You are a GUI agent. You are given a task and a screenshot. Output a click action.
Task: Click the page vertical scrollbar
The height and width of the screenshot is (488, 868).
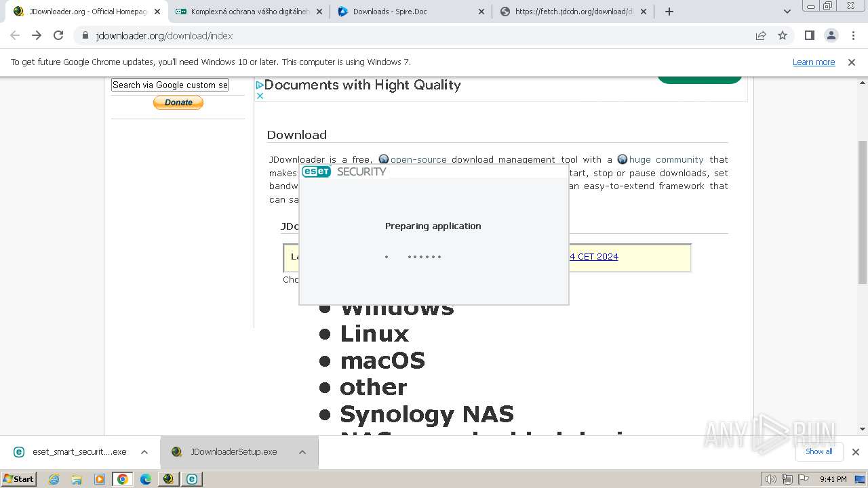[862, 212]
